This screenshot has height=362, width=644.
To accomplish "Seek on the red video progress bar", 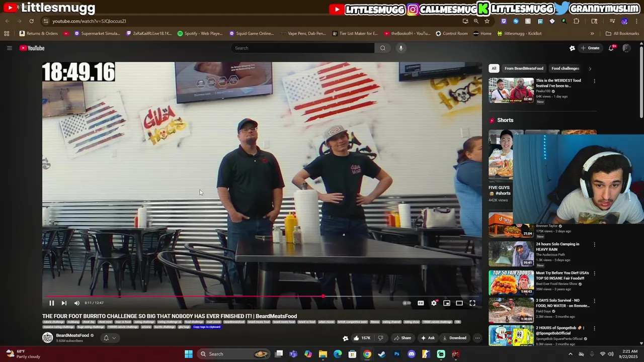I will click(262, 296).
